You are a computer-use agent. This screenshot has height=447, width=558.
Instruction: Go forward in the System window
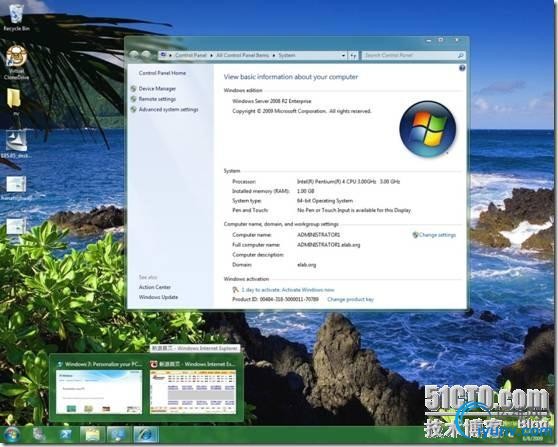146,55
